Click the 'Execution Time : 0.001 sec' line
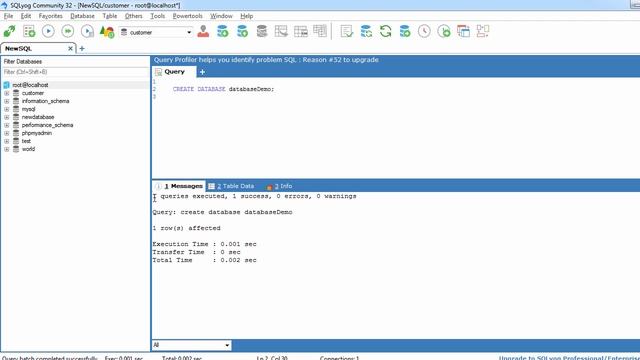The image size is (640, 360). 204,244
